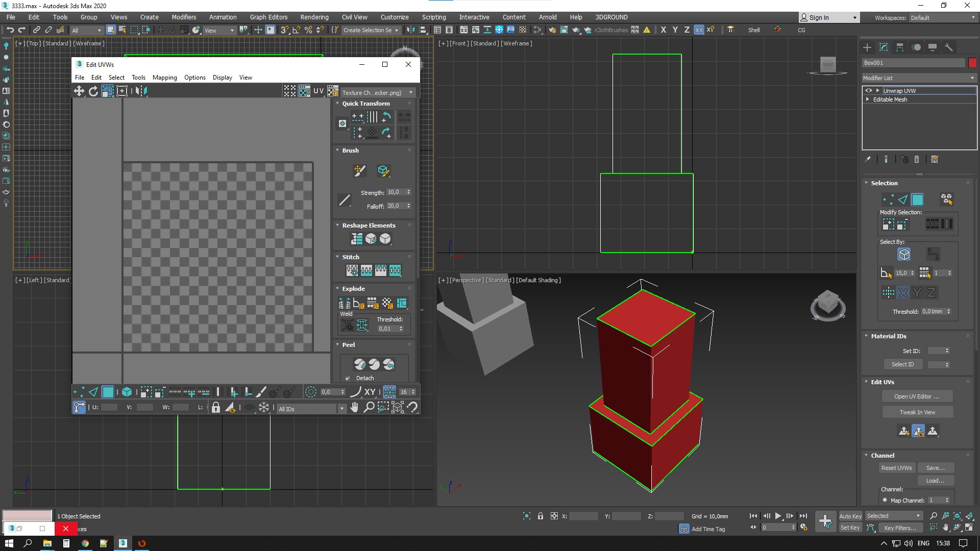Image resolution: width=980 pixels, height=551 pixels.
Task: Click Quick Peel icon in Peel rollout
Action: point(360,364)
